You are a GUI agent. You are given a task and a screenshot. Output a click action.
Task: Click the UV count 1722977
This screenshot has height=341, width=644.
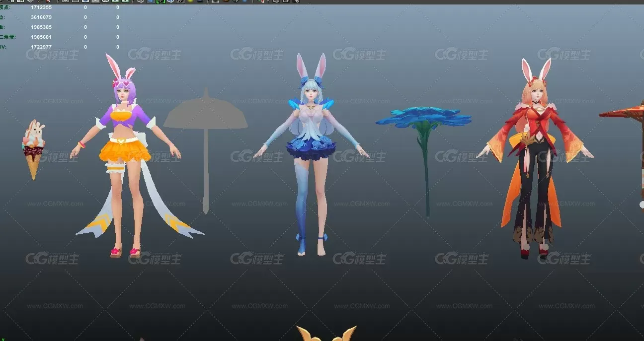point(41,47)
